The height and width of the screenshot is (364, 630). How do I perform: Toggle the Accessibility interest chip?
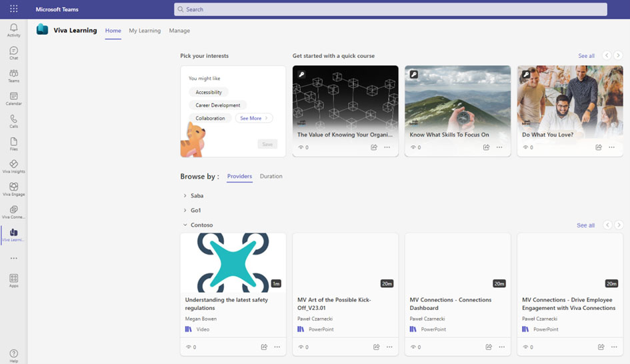pyautogui.click(x=209, y=92)
